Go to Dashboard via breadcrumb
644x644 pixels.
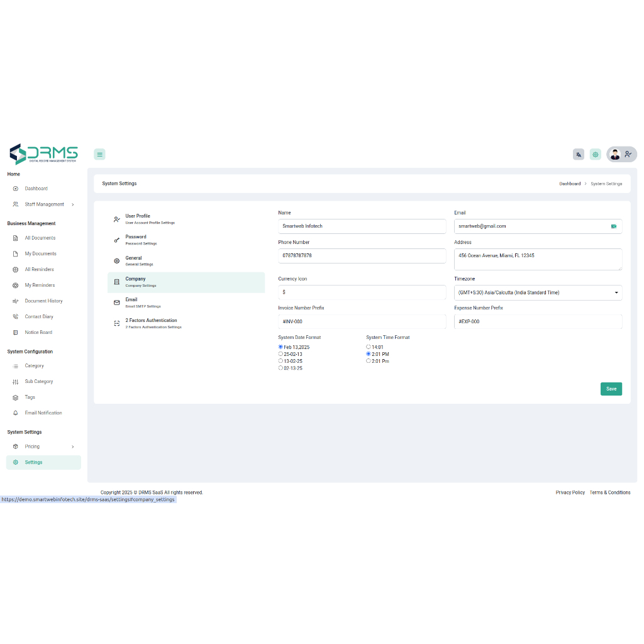tap(570, 184)
